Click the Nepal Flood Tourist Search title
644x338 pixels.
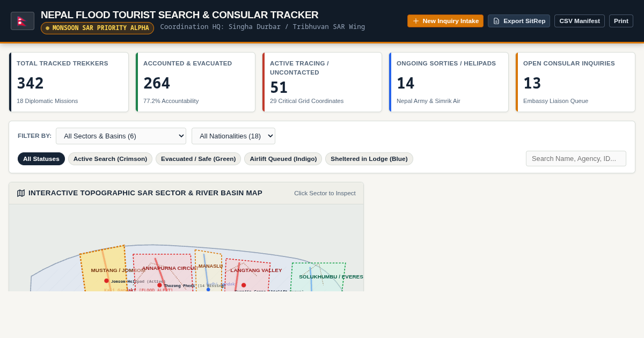[179, 15]
